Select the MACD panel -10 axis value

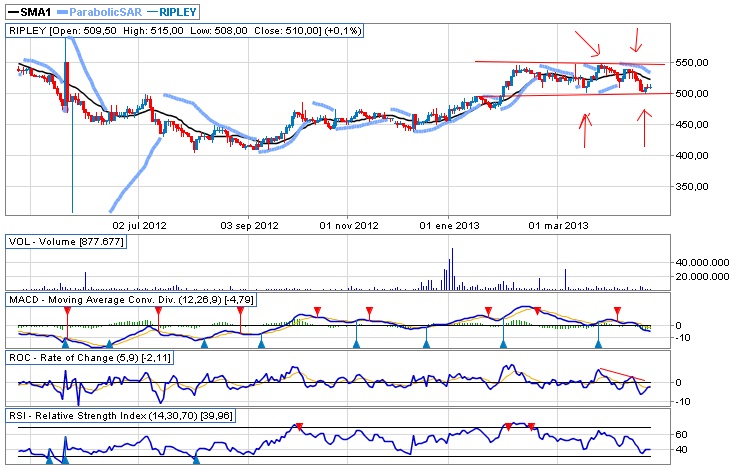[x=682, y=337]
